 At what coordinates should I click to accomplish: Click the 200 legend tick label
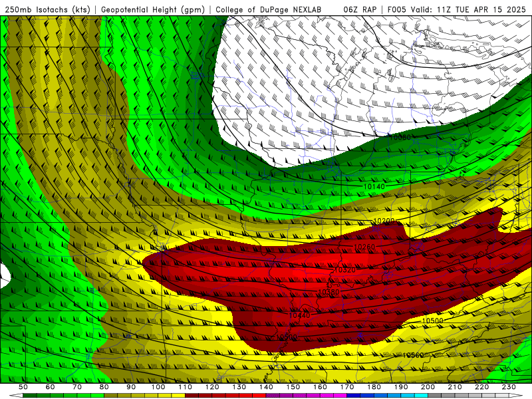(x=428, y=387)
